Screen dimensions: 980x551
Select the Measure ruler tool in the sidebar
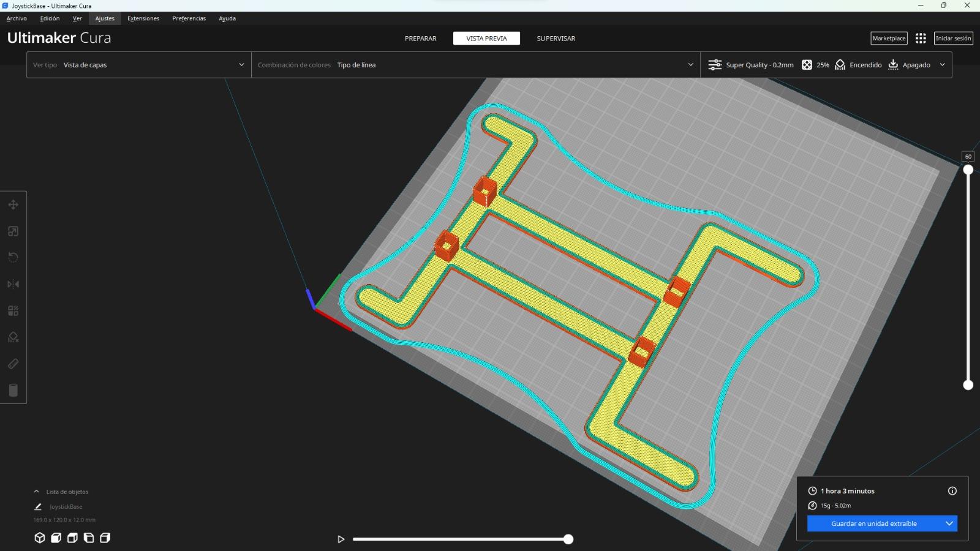(x=13, y=364)
